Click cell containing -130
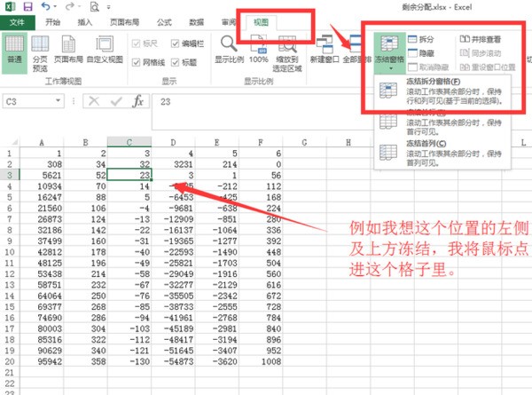Viewport: 532px width, 395px height. (129, 361)
